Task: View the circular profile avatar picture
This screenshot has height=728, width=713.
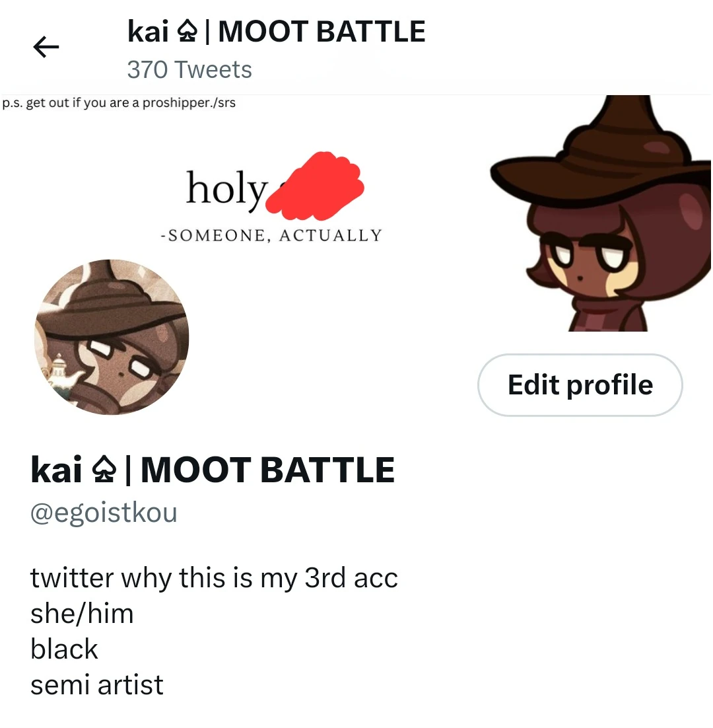Action: (x=112, y=337)
